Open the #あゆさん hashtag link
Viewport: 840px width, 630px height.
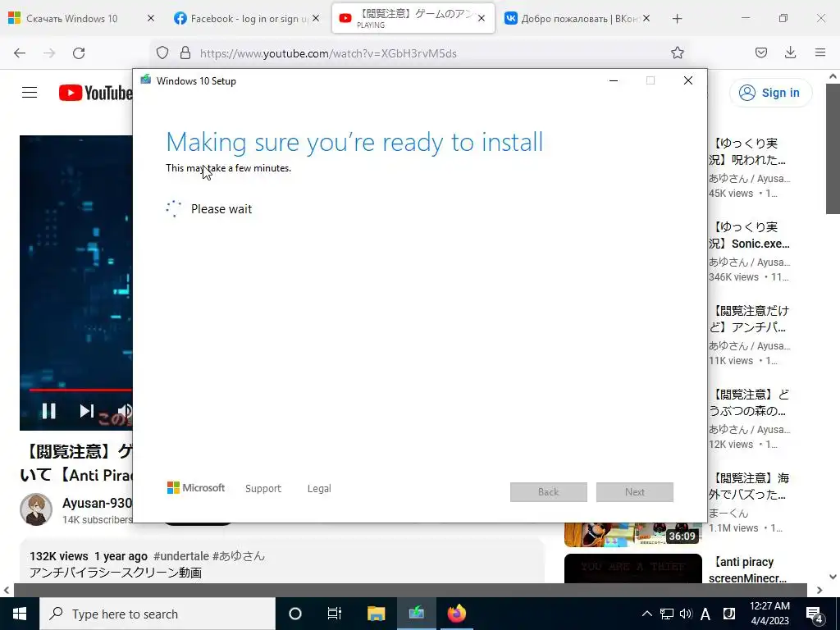tap(239, 556)
